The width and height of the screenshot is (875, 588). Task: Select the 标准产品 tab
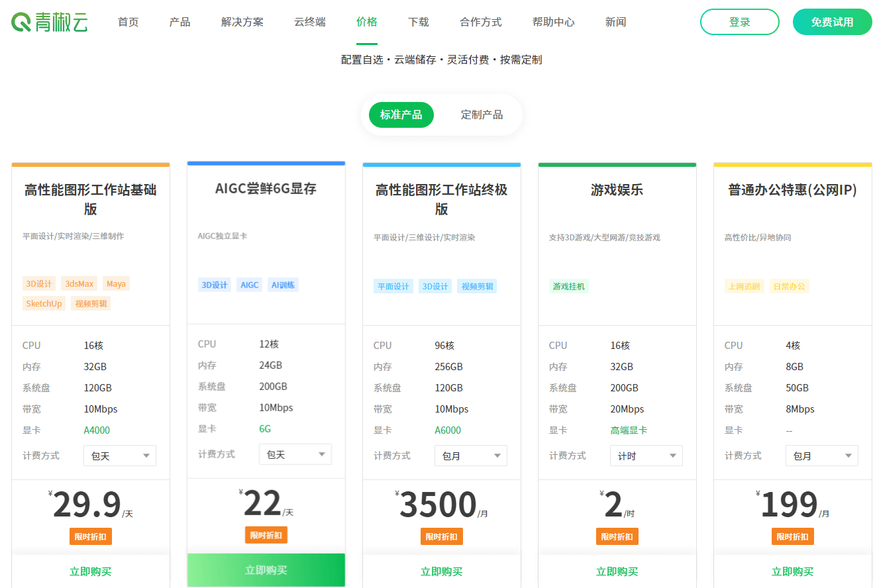tap(401, 115)
